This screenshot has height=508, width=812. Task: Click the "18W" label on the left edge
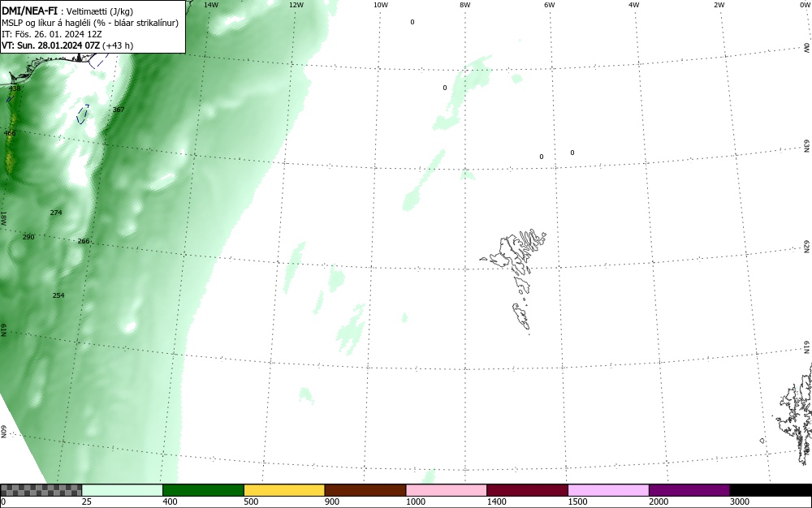3,217
